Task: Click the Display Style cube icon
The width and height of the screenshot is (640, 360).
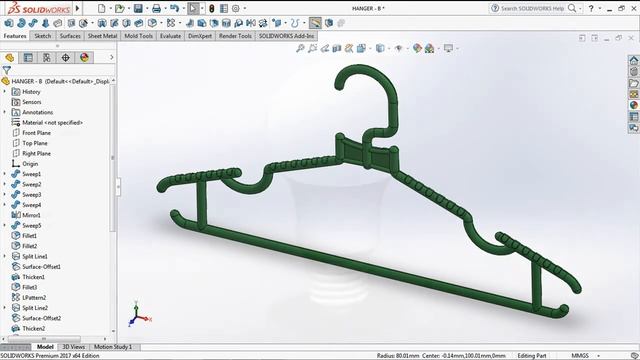Action: [x=380, y=49]
